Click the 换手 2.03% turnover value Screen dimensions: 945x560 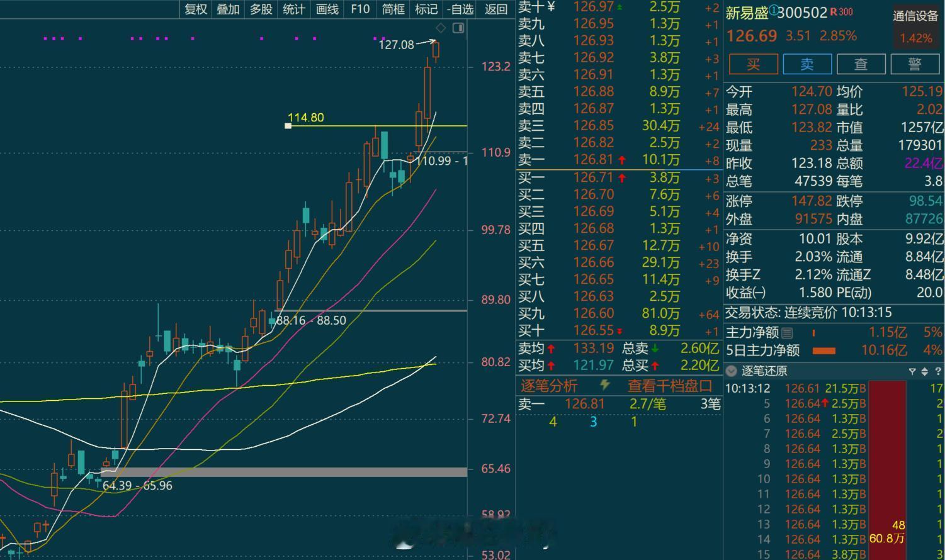pyautogui.click(x=812, y=257)
